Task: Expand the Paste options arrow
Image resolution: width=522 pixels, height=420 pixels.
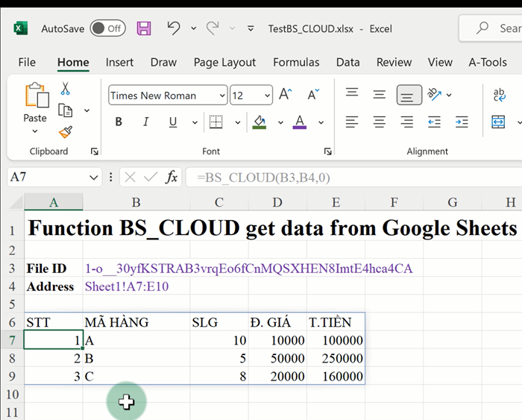Action: click(x=35, y=131)
